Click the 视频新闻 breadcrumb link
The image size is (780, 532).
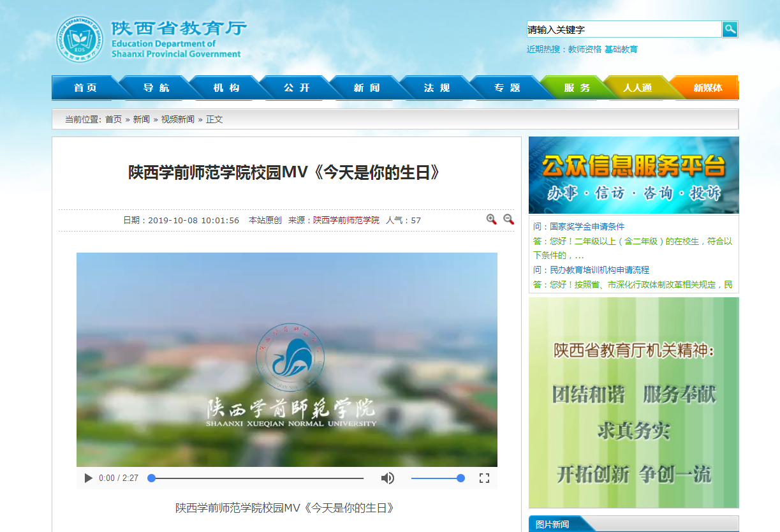tap(177, 119)
